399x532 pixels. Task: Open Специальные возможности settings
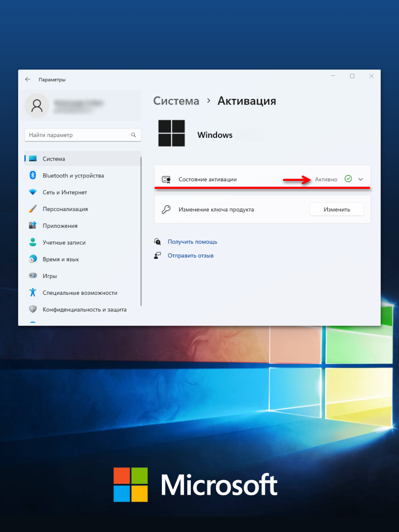click(x=82, y=293)
